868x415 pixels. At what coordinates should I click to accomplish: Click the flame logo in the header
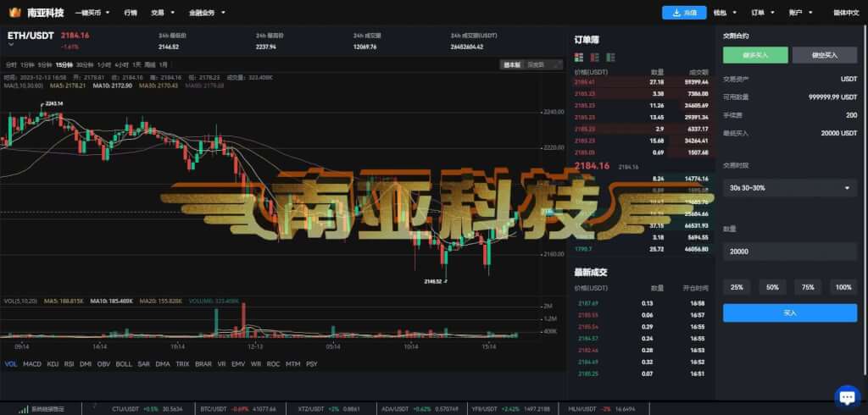tap(15, 12)
